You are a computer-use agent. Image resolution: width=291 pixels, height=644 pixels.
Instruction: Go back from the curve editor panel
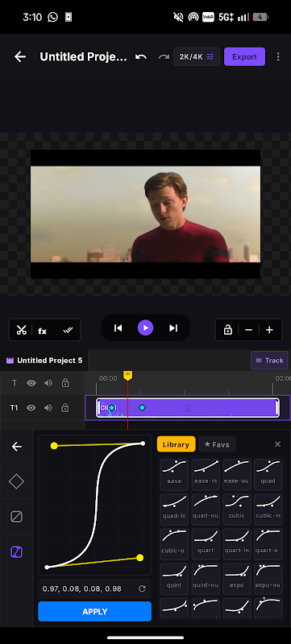16,447
